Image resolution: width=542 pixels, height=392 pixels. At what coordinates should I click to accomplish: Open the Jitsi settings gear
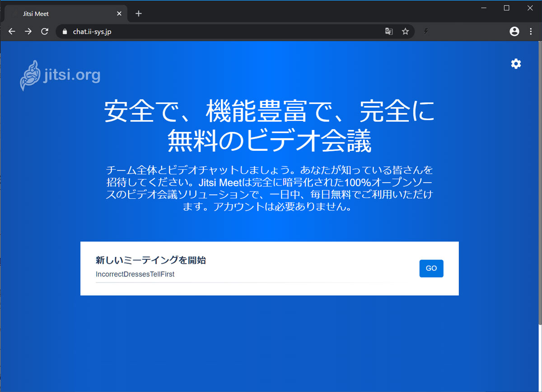(516, 64)
